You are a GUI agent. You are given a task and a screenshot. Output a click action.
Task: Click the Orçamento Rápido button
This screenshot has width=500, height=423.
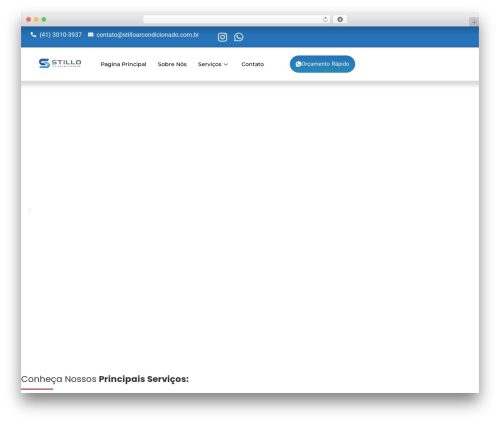coord(322,64)
